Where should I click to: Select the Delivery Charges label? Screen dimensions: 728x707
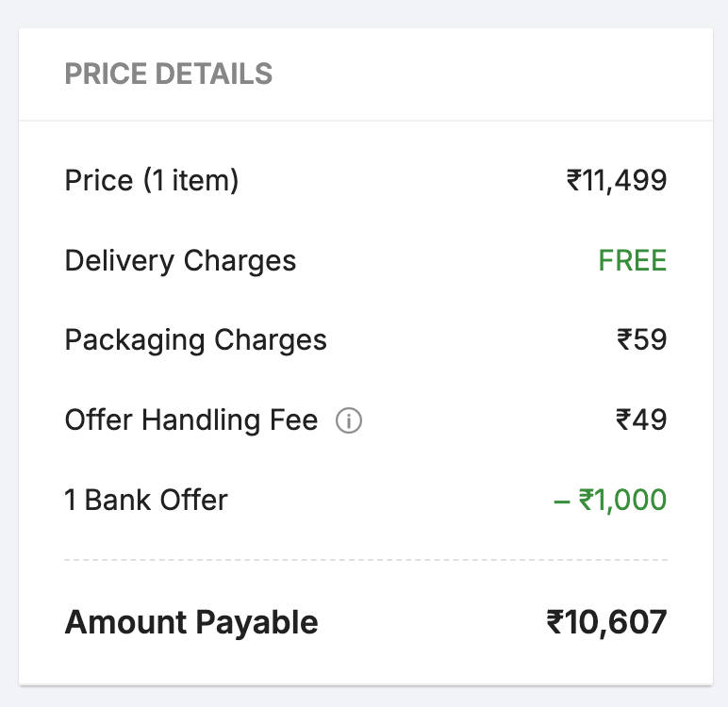tap(180, 260)
